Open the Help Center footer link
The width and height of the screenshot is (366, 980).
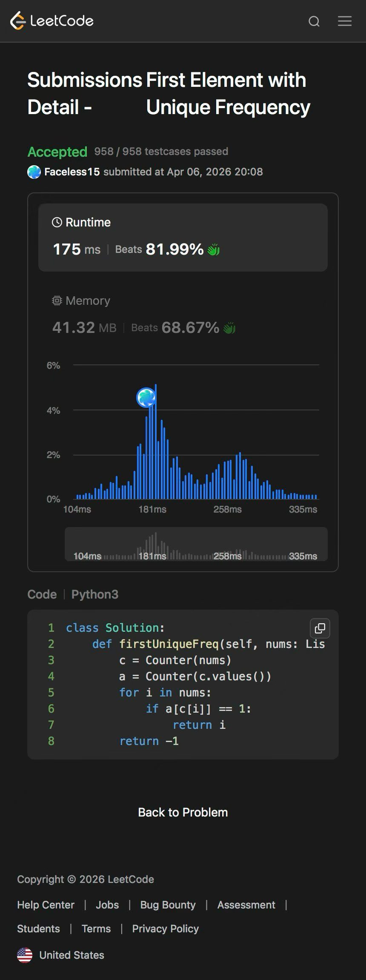[x=46, y=905]
